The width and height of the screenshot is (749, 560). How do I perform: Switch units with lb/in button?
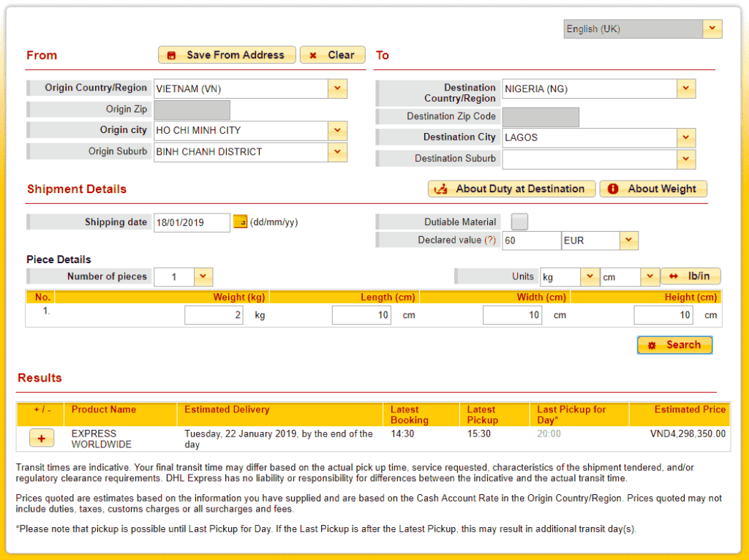(x=690, y=276)
